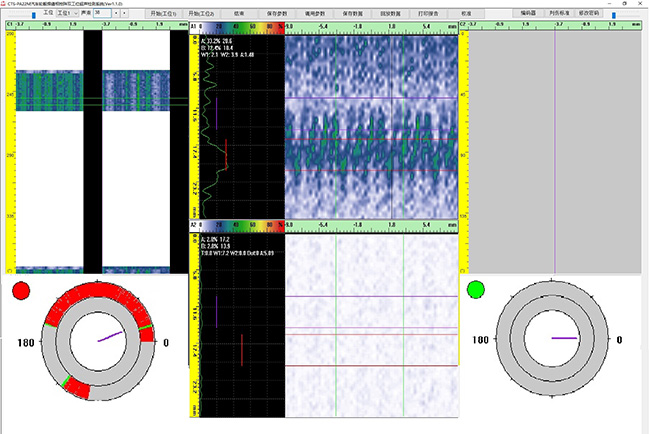Image resolution: width=650 pixels, height=434 pixels.
Task: Click the green status indicator circle
Action: 476,290
